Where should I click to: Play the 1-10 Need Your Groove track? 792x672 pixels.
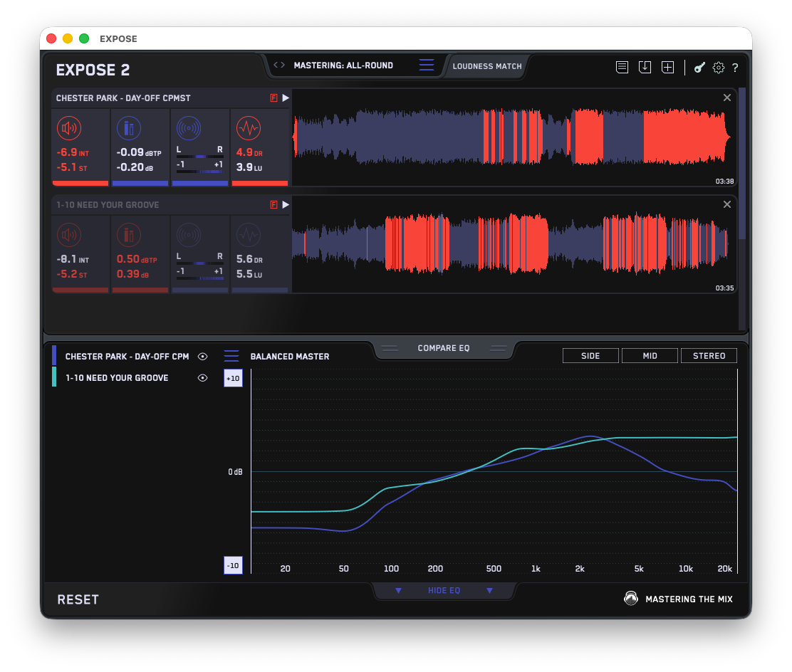click(x=286, y=204)
